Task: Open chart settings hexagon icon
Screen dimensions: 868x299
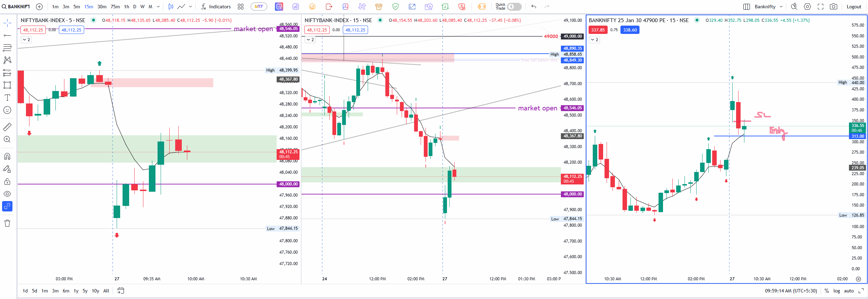Action: pos(807,7)
